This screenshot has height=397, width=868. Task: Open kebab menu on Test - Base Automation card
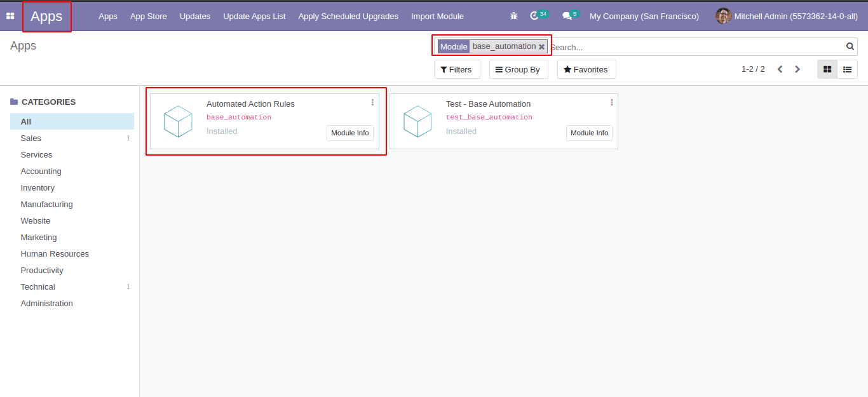pyautogui.click(x=612, y=102)
